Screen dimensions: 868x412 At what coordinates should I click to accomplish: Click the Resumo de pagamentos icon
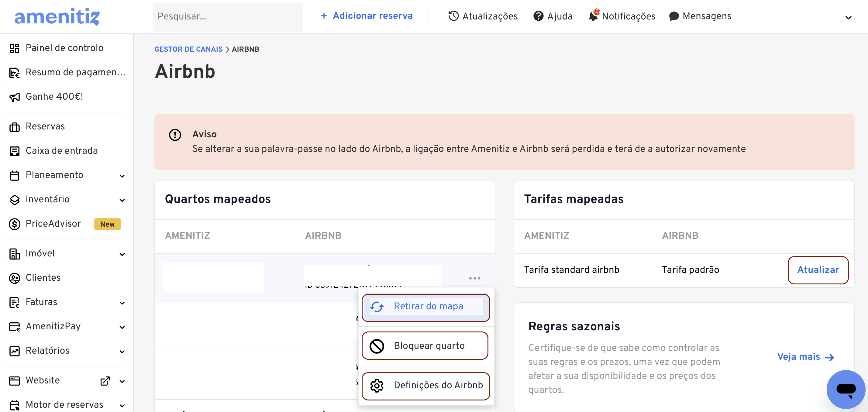(15, 73)
